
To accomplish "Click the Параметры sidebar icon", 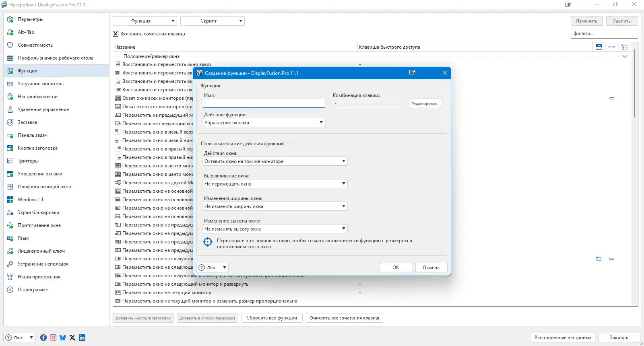I will tap(10, 19).
